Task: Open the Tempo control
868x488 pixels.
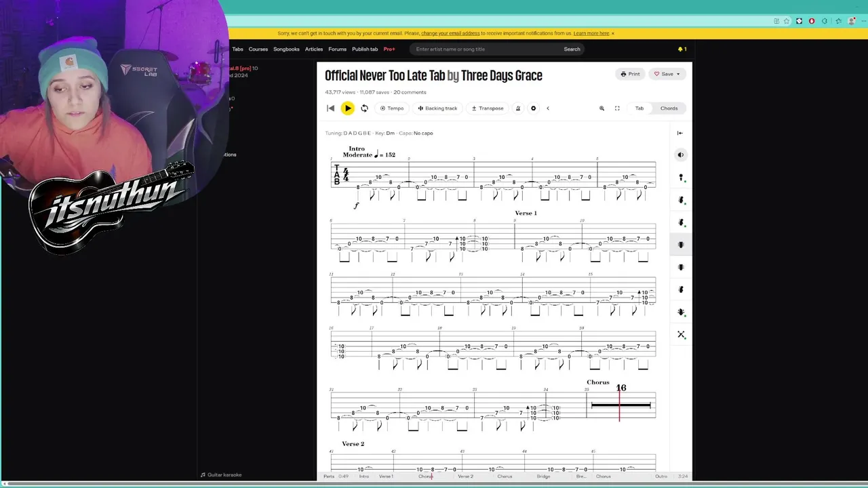Action: point(392,108)
